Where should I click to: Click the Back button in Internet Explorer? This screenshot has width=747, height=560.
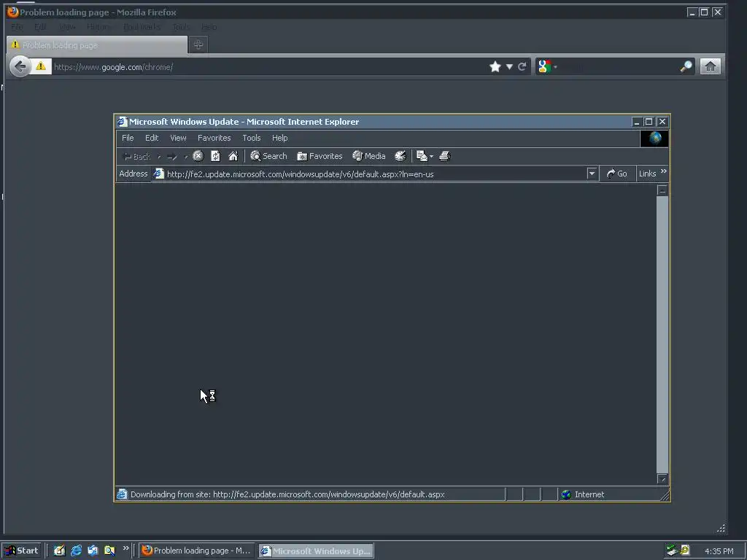pyautogui.click(x=136, y=157)
